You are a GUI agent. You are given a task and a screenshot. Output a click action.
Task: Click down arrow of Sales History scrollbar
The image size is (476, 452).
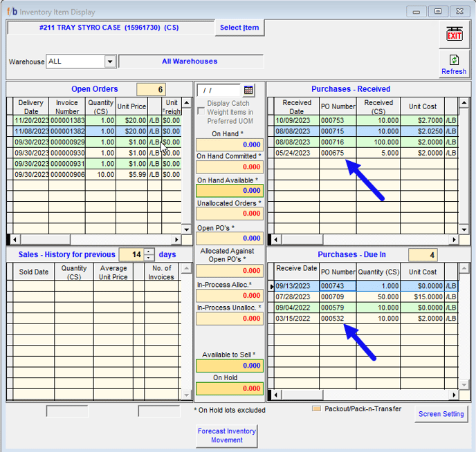186,395
